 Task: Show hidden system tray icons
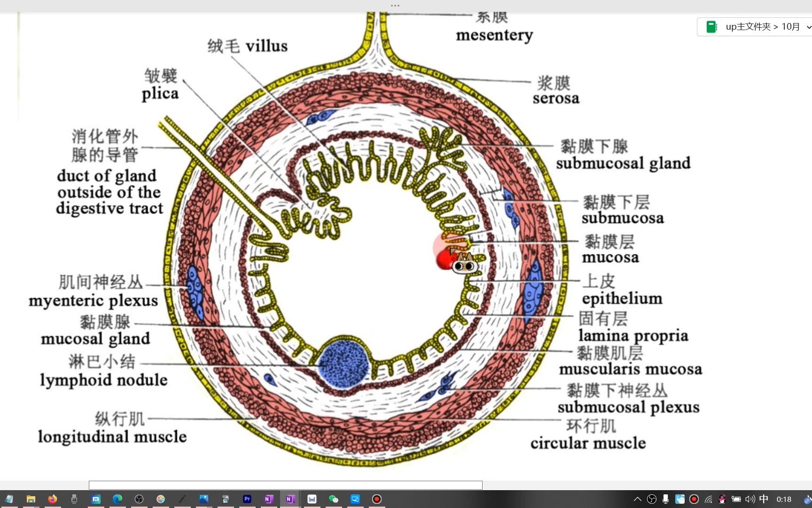click(x=638, y=499)
